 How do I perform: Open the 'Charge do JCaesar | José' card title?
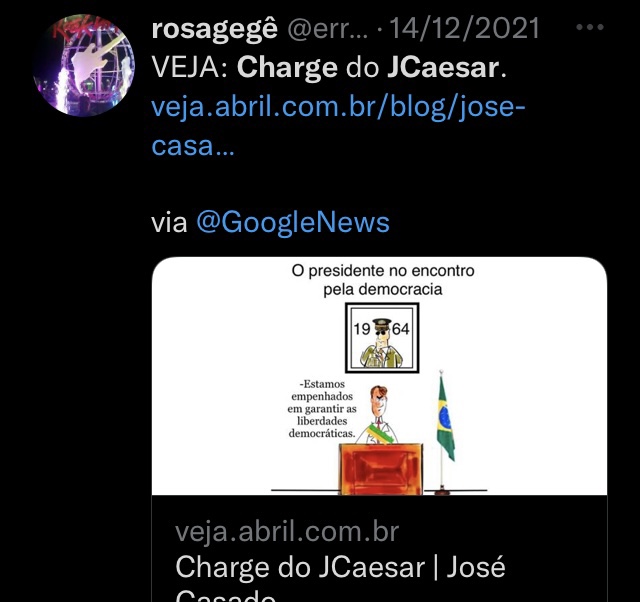coord(340,568)
